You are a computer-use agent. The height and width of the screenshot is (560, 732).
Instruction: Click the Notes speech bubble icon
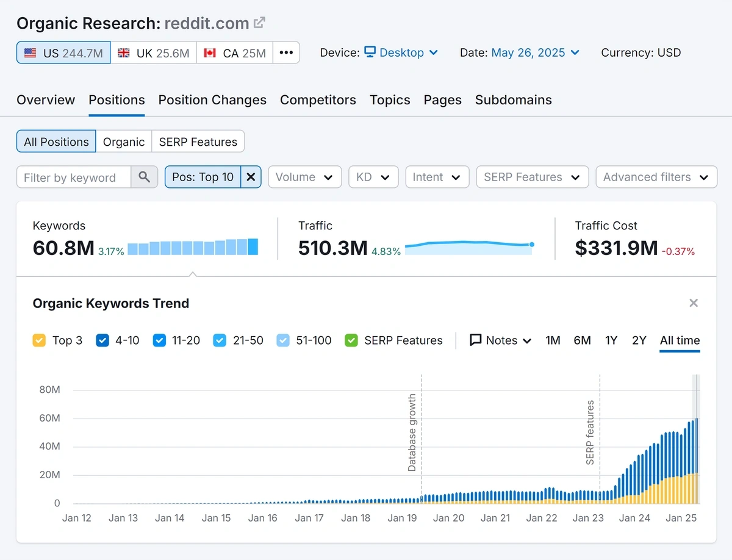pos(476,340)
